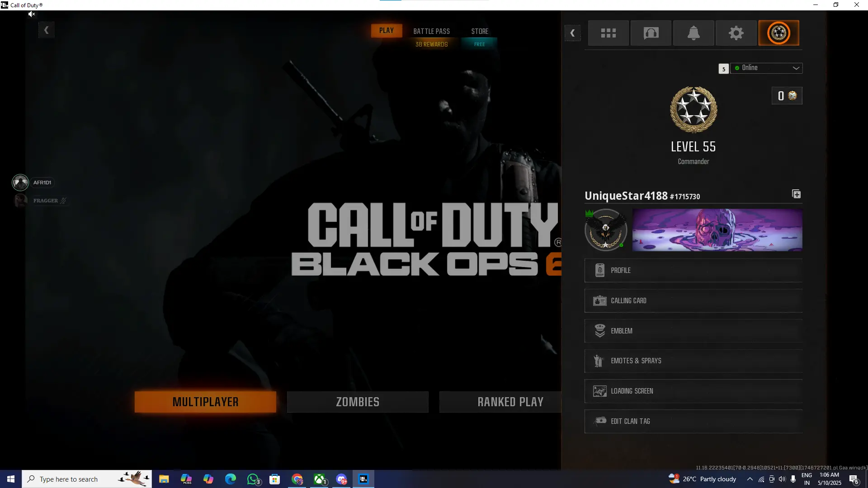Select the Zombies mode button
The width and height of the screenshot is (868, 488).
(357, 402)
